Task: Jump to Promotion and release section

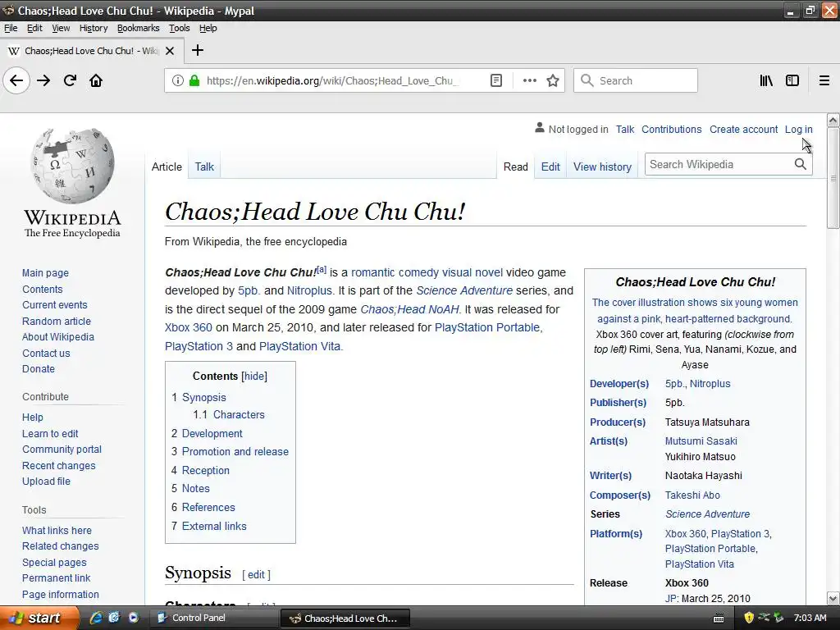Action: pos(235,452)
